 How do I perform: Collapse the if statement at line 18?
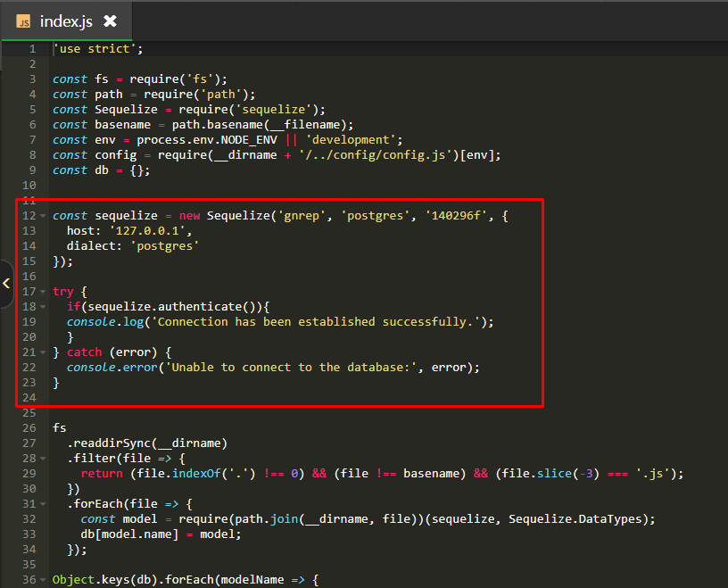tap(43, 307)
